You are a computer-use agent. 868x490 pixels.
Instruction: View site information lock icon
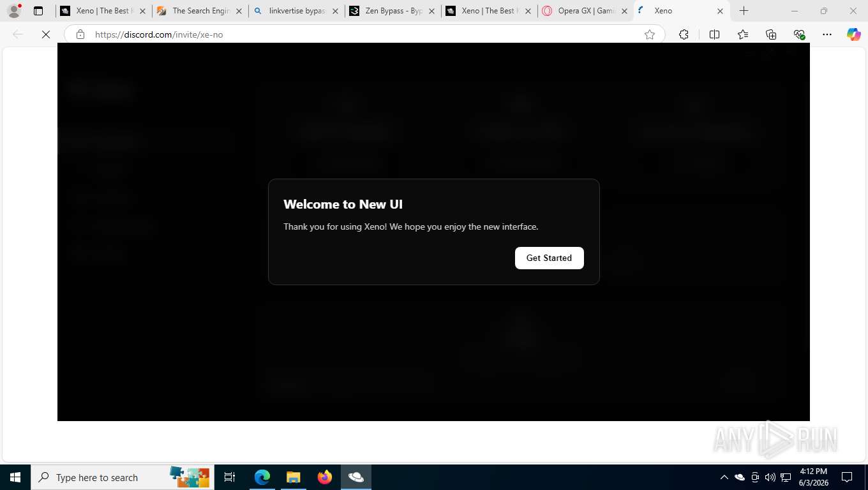(80, 34)
